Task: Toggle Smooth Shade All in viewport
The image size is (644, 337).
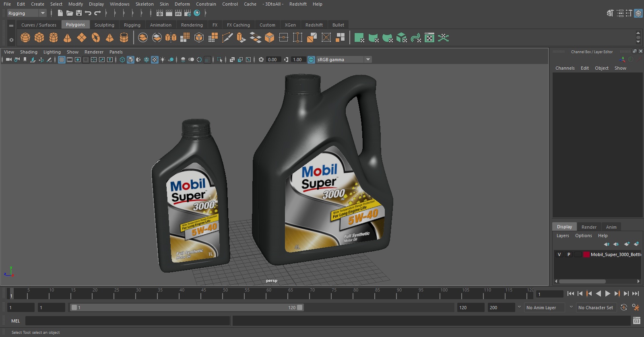Action: tap(130, 60)
